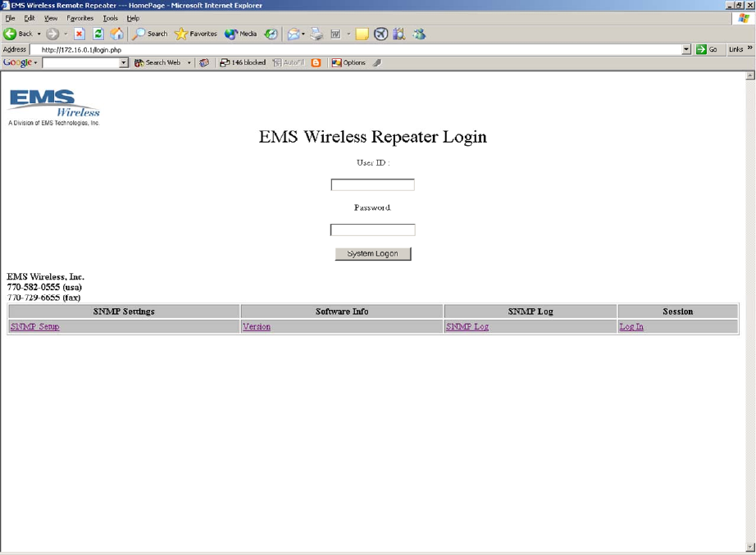
Task: Click the orange Blogger icon
Action: coord(317,62)
